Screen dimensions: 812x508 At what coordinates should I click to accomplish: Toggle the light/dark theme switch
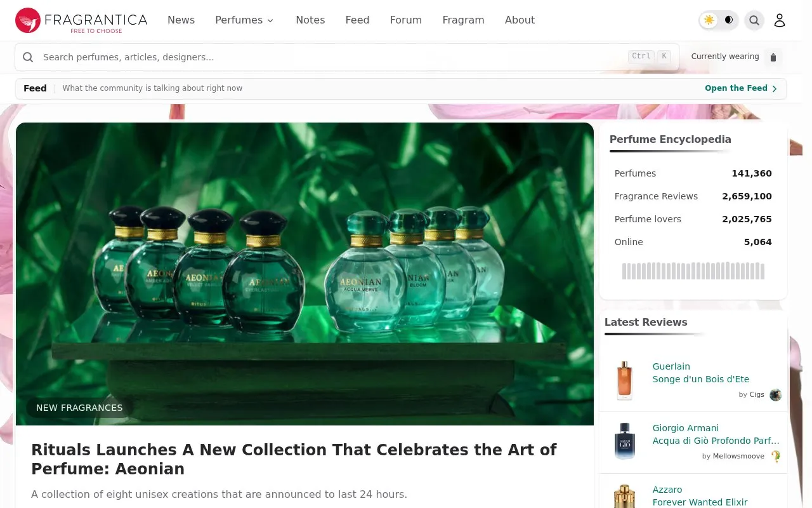pyautogui.click(x=719, y=20)
